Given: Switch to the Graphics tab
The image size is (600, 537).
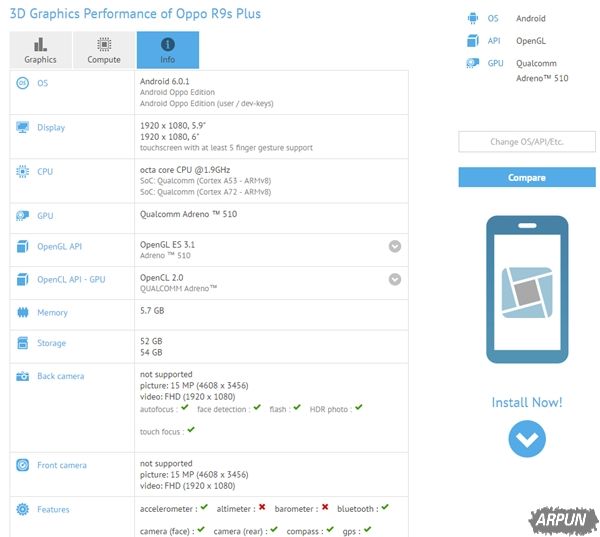Looking at the screenshot, I should pos(40,50).
